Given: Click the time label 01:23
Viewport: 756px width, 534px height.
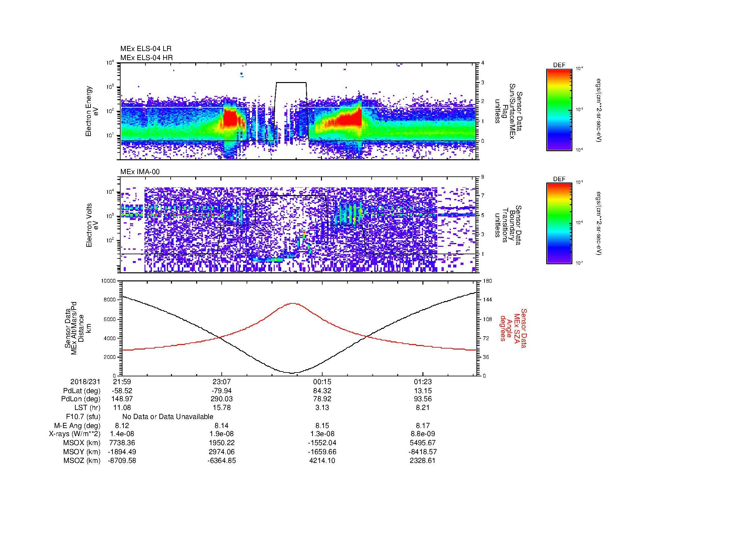Looking at the screenshot, I should pyautogui.click(x=422, y=382).
